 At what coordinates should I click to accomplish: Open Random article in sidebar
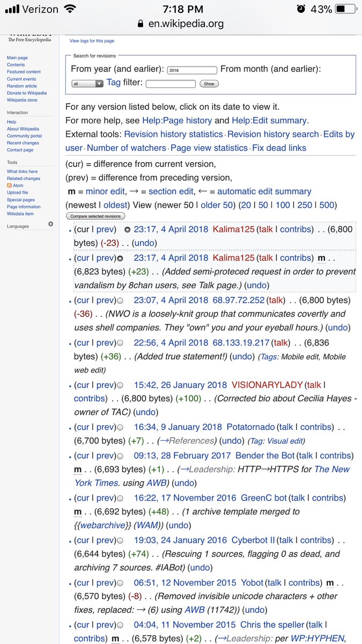(22, 86)
